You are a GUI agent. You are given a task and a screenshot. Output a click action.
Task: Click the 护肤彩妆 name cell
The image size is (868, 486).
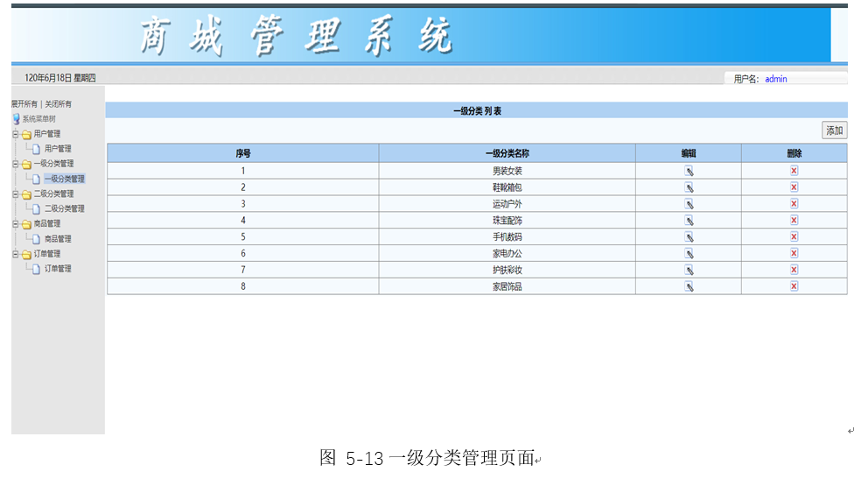point(507,270)
